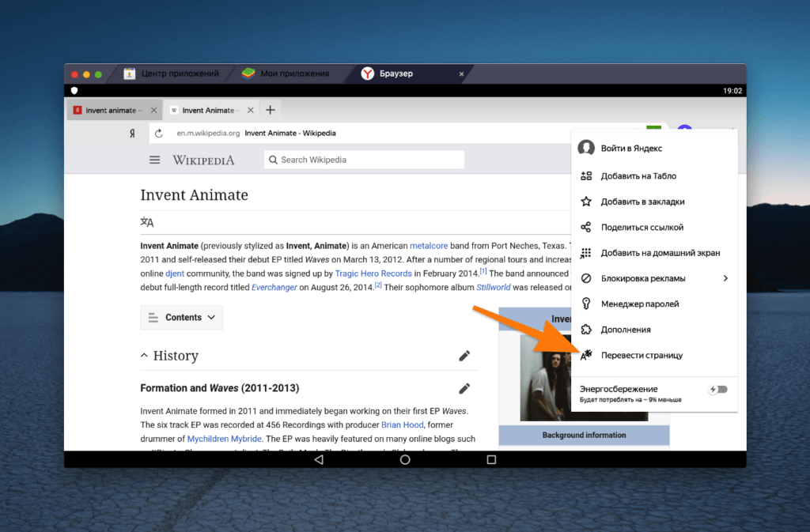
Task: Click the 19:02 clock in status bar
Action: (732, 91)
